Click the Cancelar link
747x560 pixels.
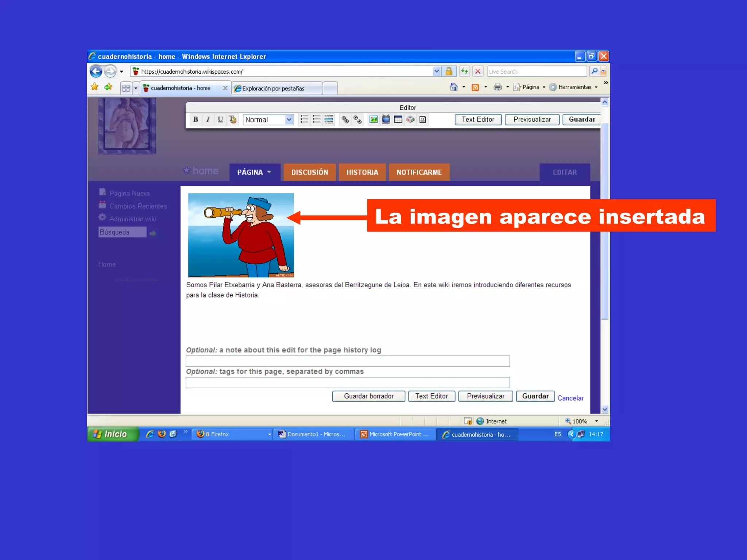(570, 398)
